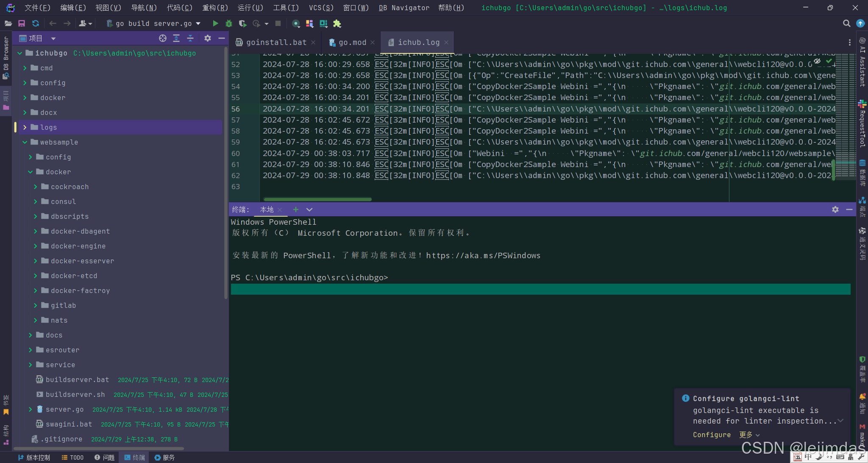Viewport: 868px width, 463px height.
Task: Toggle TODO tool window button
Action: 72,457
